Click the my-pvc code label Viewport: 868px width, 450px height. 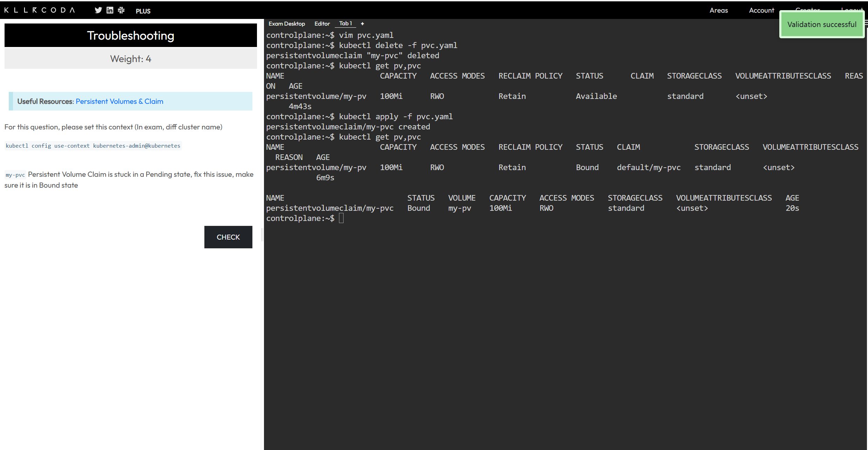(x=15, y=175)
